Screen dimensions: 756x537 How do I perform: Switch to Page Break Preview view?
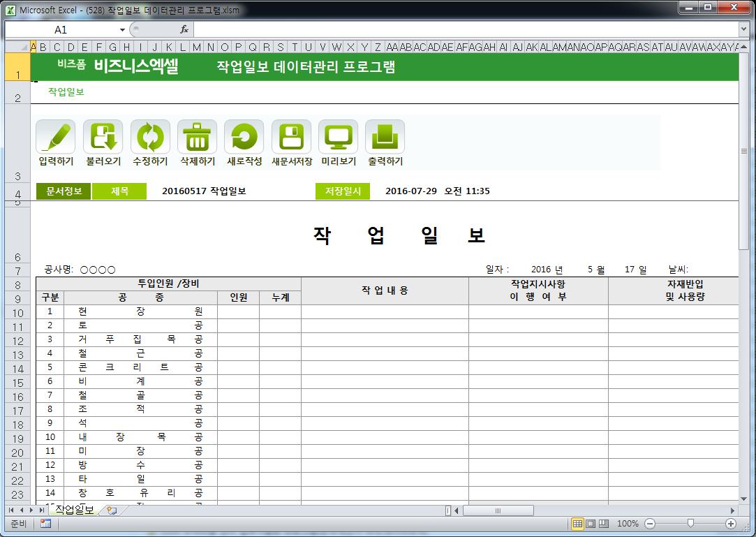click(603, 524)
